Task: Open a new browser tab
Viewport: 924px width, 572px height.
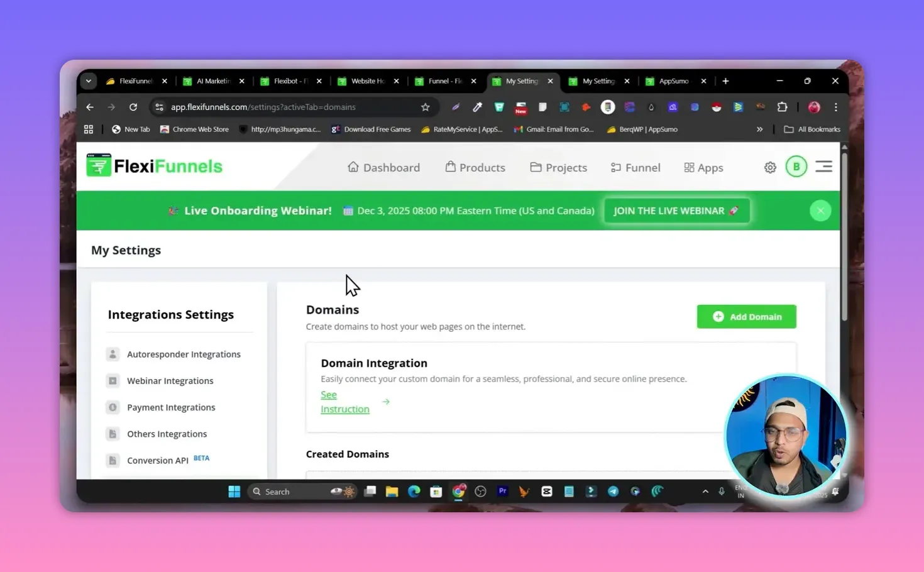Action: [x=725, y=81]
